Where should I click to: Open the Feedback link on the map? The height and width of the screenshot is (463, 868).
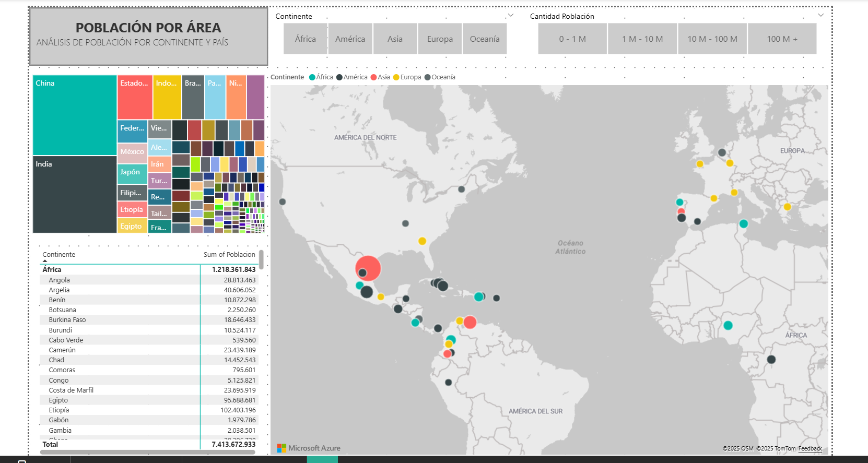pyautogui.click(x=810, y=448)
